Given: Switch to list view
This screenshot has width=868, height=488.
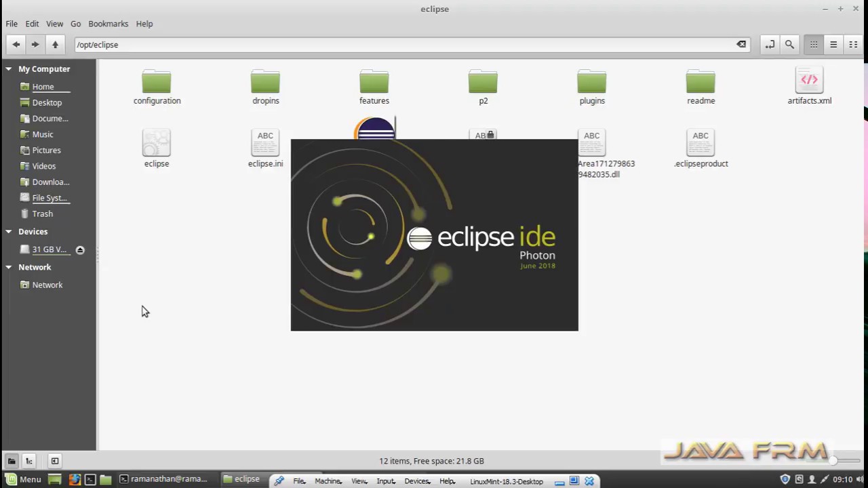Looking at the screenshot, I should point(833,44).
